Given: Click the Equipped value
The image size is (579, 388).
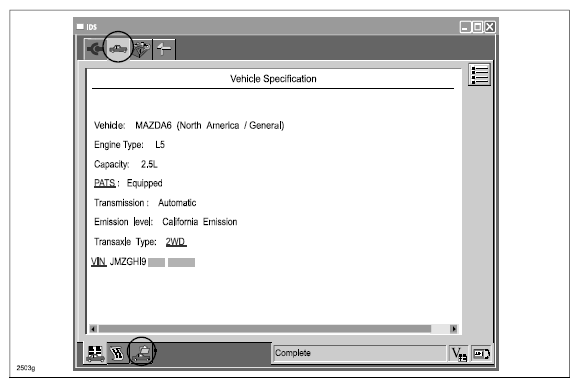Looking at the screenshot, I should [x=144, y=183].
